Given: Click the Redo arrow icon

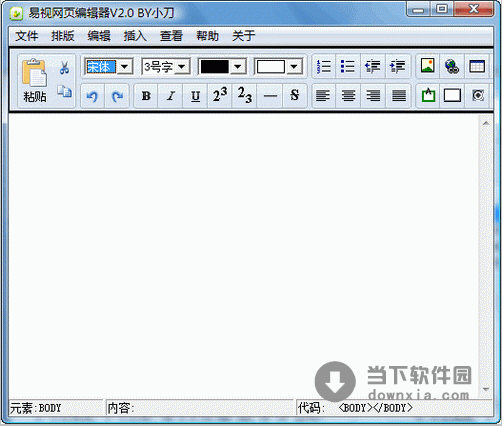Looking at the screenshot, I should click(117, 96).
